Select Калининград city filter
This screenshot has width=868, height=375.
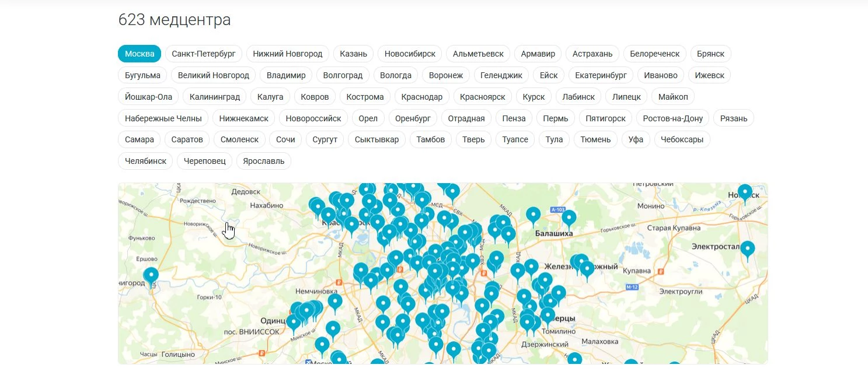coord(215,97)
